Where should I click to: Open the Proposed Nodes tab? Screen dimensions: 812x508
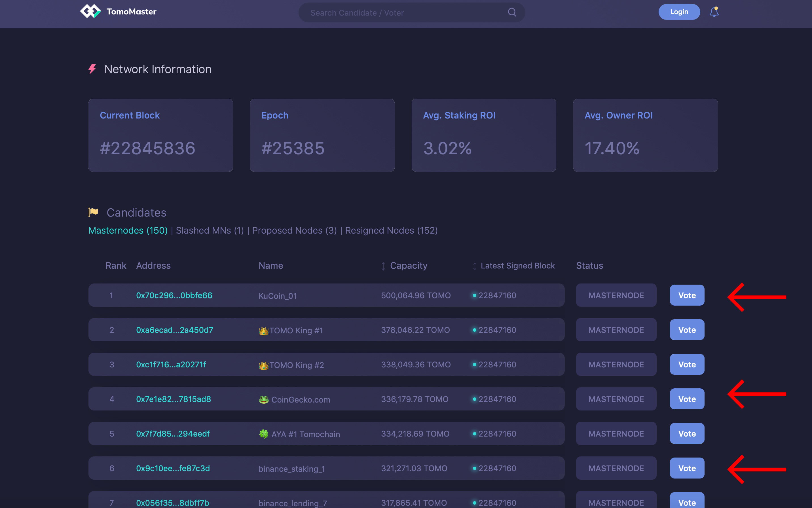294,230
